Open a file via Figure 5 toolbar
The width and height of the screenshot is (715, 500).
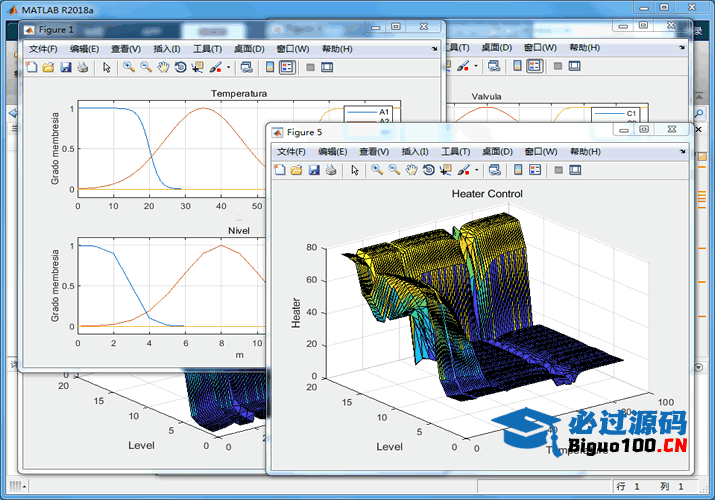tap(296, 170)
